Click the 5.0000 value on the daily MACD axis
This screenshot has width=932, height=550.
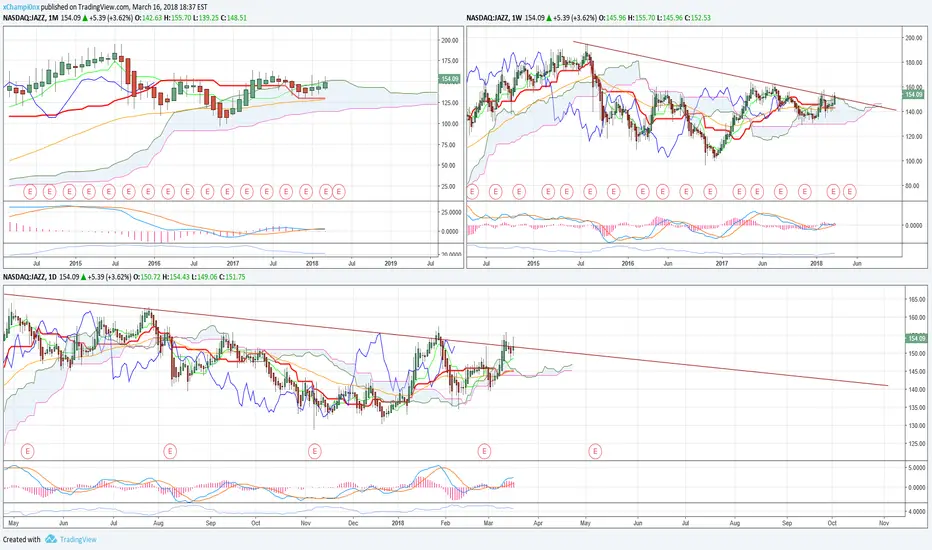[x=917, y=467]
